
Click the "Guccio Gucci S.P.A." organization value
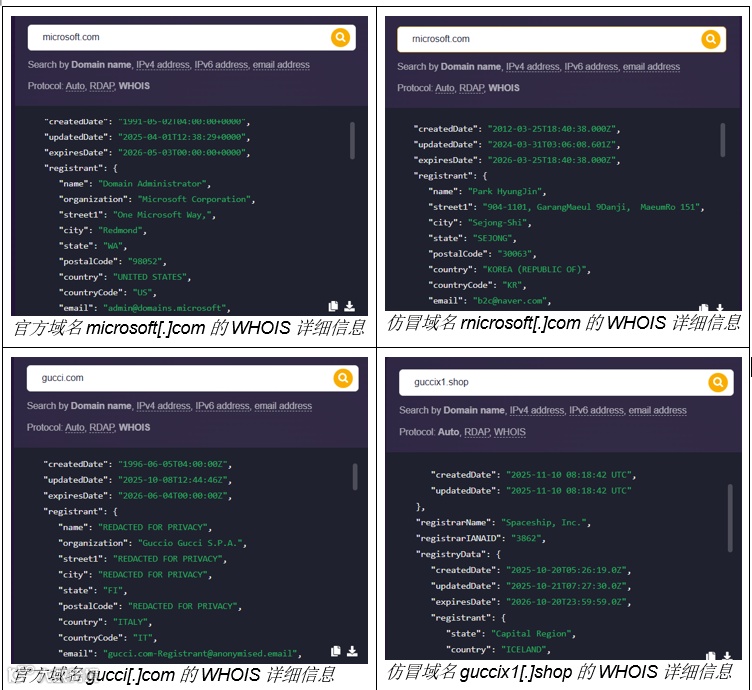(190, 543)
